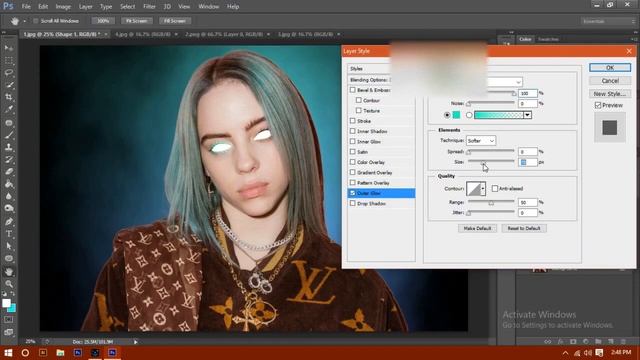Select the Dodge tool
Screen dimensions: 640x360
(9, 208)
